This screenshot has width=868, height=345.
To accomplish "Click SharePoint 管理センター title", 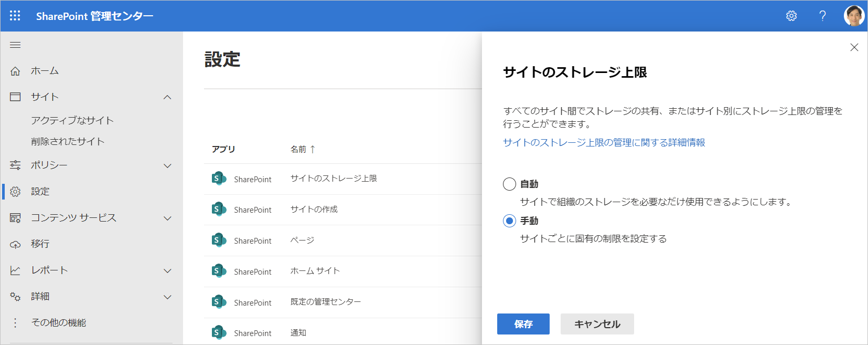I will [x=95, y=16].
